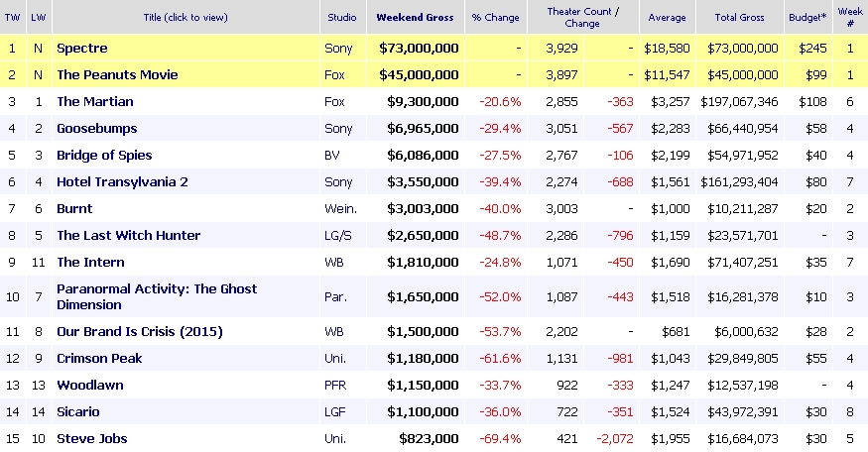Click Uni. studio in Steve Jobs row
This screenshot has width=868, height=452.
pyautogui.click(x=335, y=439)
